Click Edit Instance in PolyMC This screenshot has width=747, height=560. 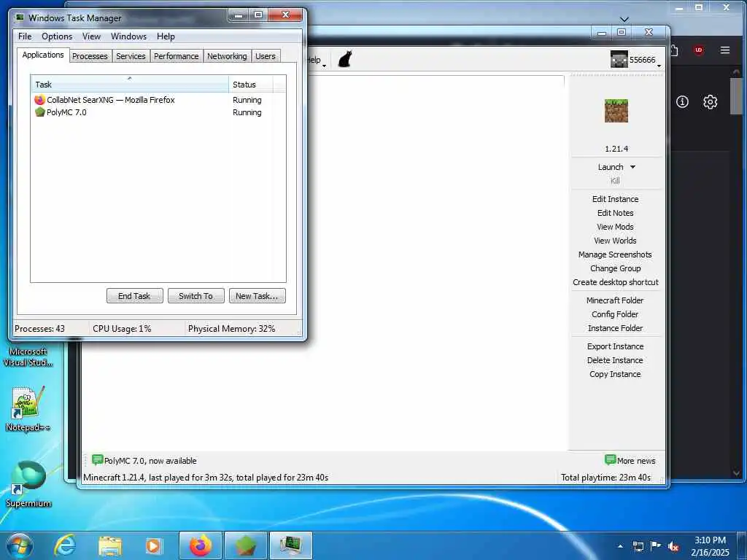615,199
